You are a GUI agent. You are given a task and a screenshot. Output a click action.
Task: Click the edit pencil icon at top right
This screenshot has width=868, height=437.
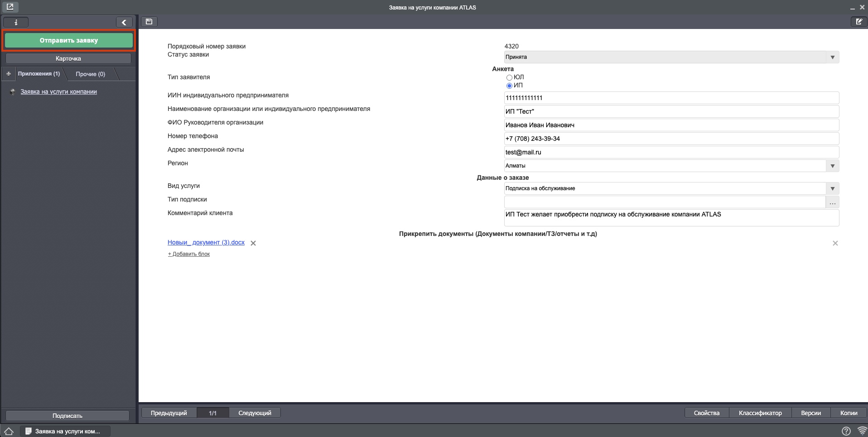(858, 21)
